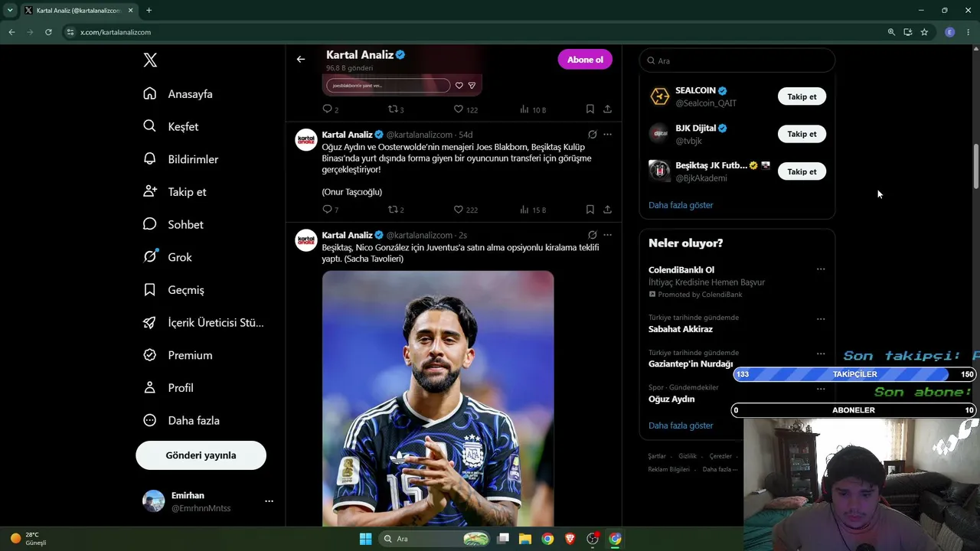Open the ColendiBanklı Ol promoted trend
This screenshot has width=980, height=551.
tap(681, 269)
